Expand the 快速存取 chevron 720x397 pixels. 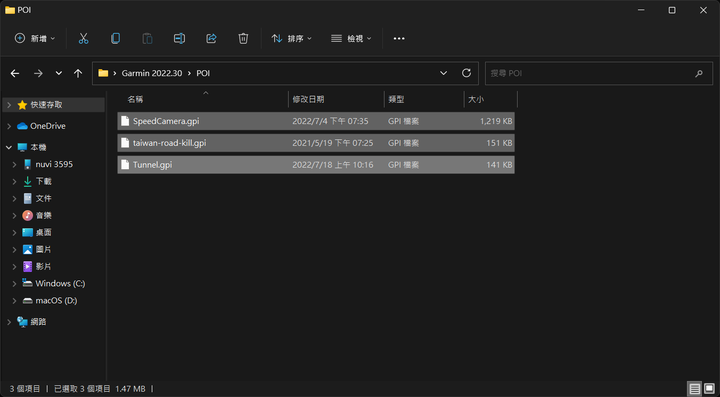click(9, 105)
